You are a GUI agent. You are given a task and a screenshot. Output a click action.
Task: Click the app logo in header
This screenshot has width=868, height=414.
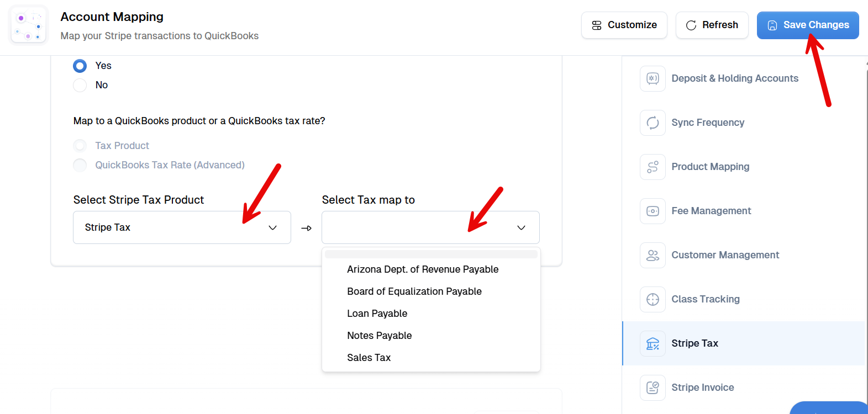click(x=29, y=25)
